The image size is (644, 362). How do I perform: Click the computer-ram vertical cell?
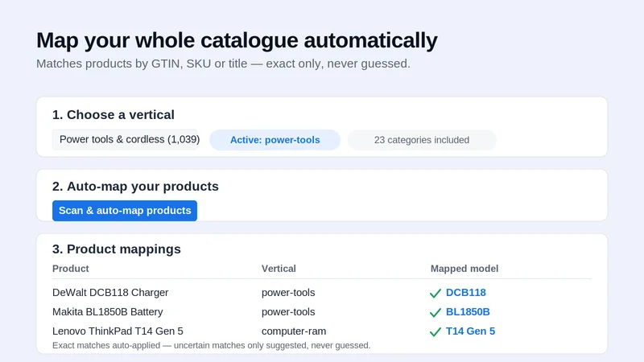[294, 331]
